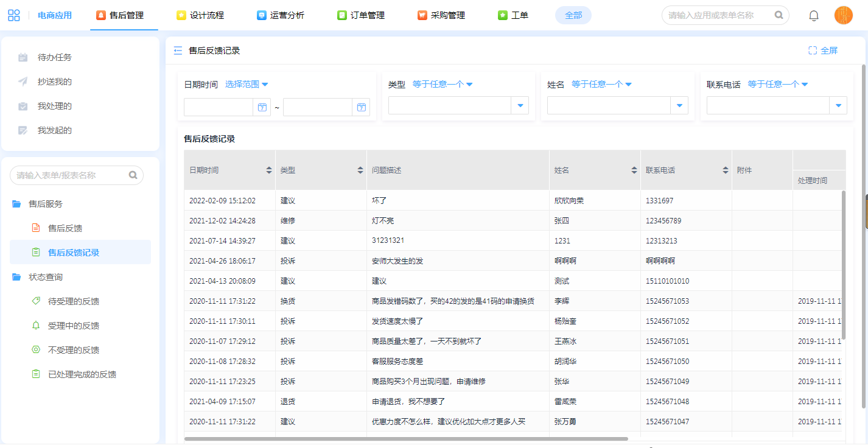Open the 订单管理 tab
The image size is (868, 448).
(x=361, y=15)
